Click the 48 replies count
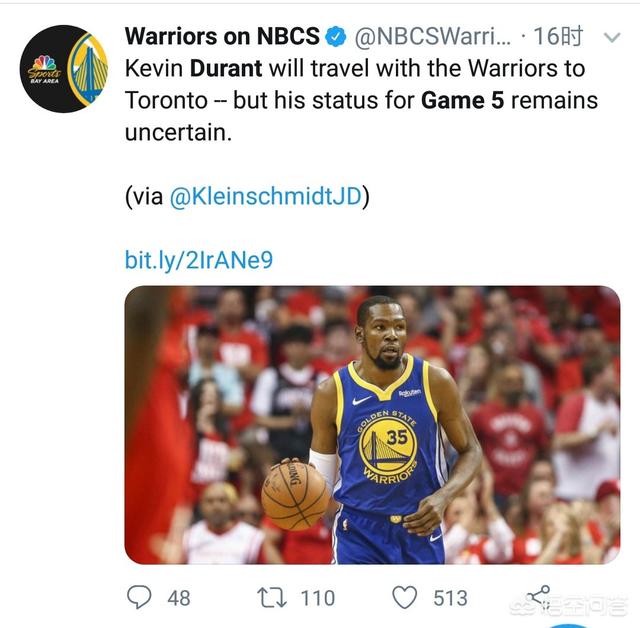The width and height of the screenshot is (640, 628). [179, 598]
